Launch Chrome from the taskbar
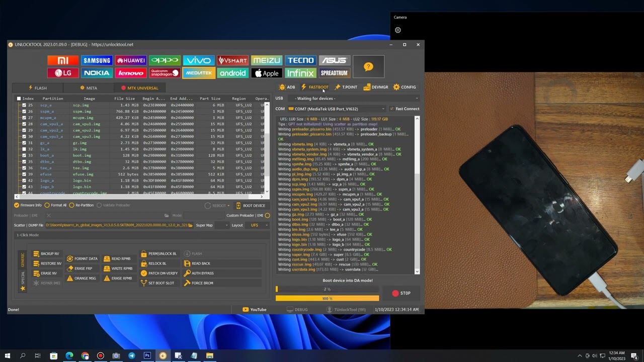Viewport: 644px width, 362px height. (x=85, y=355)
